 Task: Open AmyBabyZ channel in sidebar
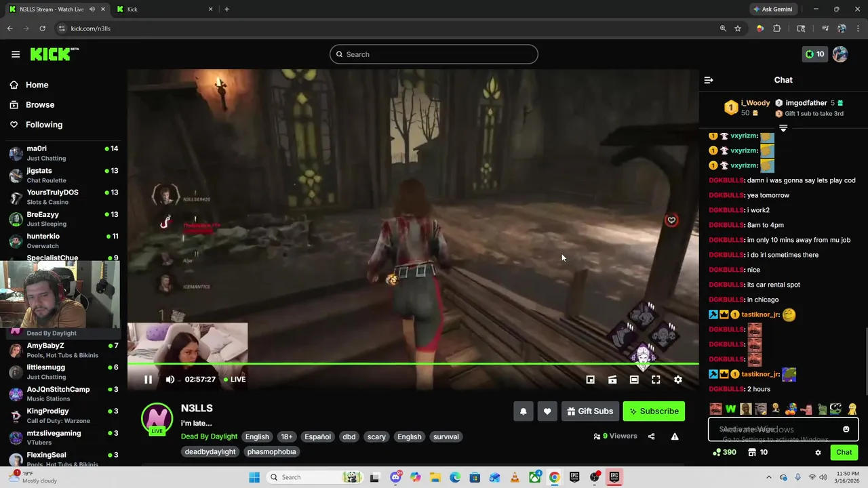coord(62,350)
